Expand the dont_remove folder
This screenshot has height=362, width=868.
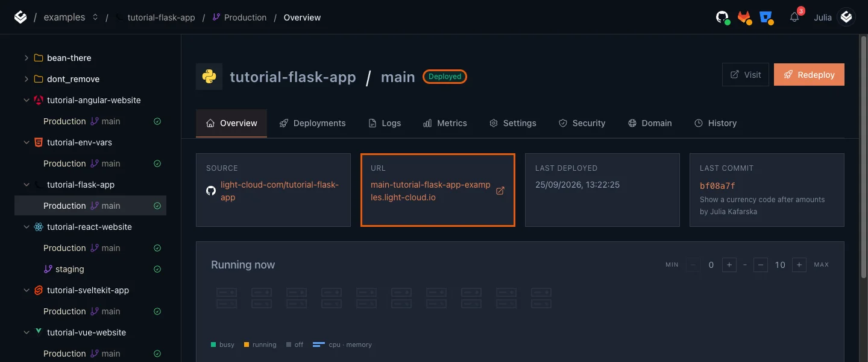coord(26,79)
